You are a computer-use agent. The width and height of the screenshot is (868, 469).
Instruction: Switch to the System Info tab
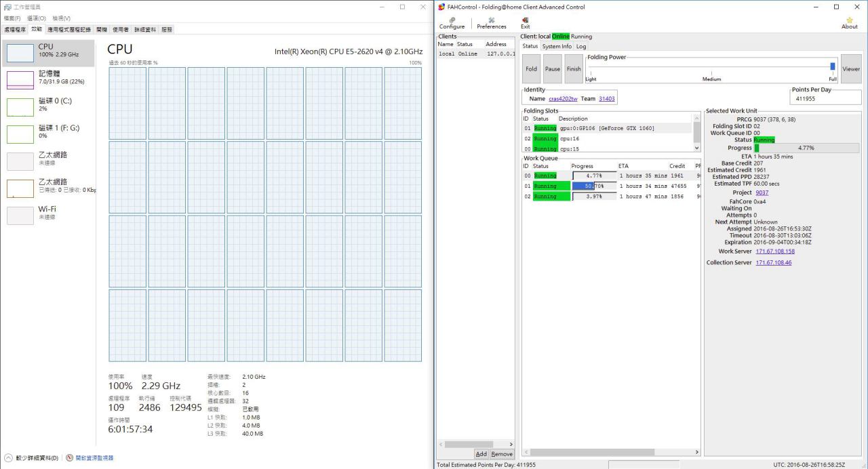pos(556,46)
